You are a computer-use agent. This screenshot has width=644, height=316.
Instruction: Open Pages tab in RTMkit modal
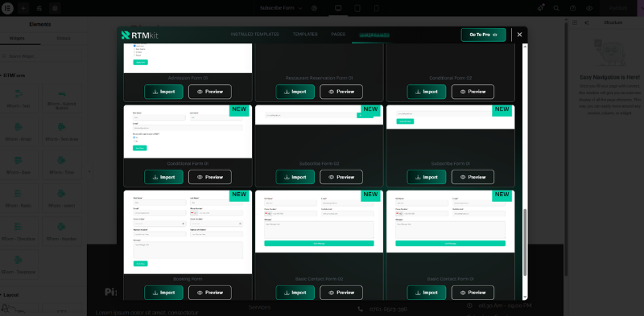[338, 35]
